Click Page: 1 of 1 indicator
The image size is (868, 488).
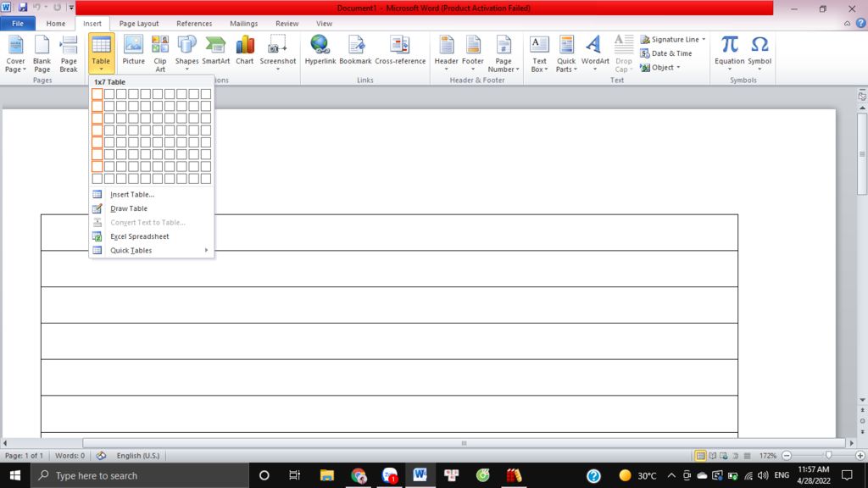pyautogui.click(x=24, y=456)
